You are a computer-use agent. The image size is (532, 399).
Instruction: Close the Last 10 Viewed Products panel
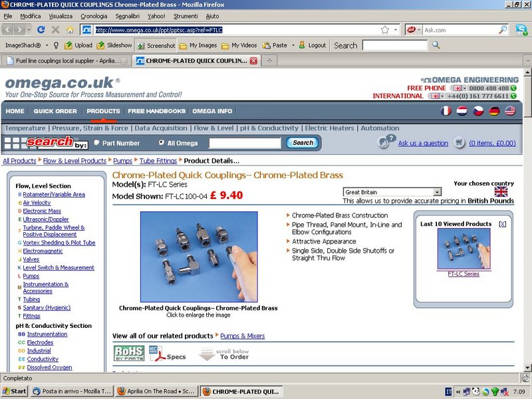tap(503, 224)
